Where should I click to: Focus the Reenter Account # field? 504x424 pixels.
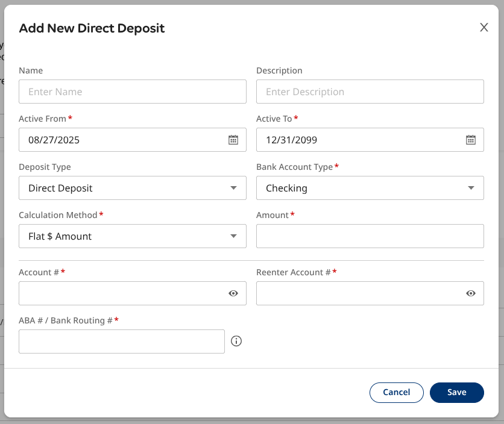(x=359, y=293)
